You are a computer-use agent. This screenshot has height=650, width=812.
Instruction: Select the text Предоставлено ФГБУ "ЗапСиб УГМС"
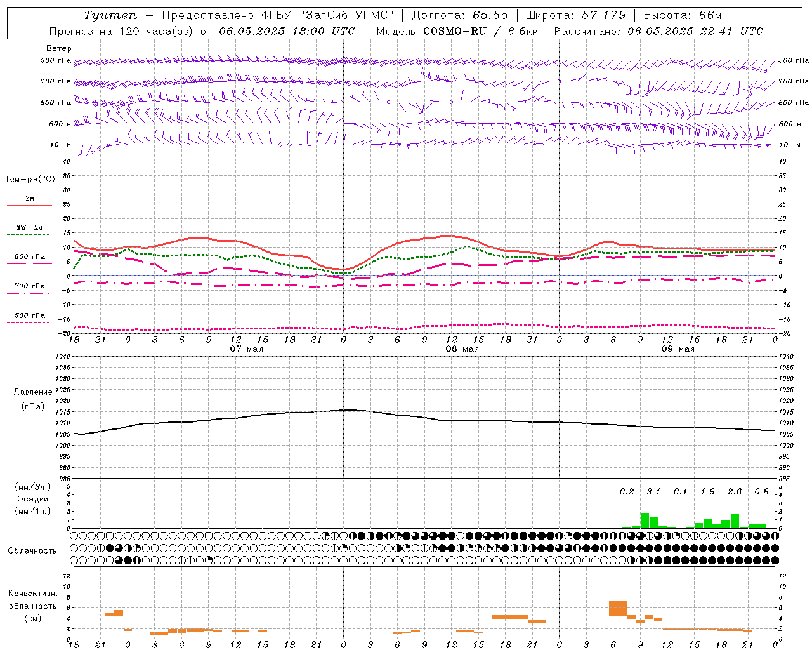(278, 15)
